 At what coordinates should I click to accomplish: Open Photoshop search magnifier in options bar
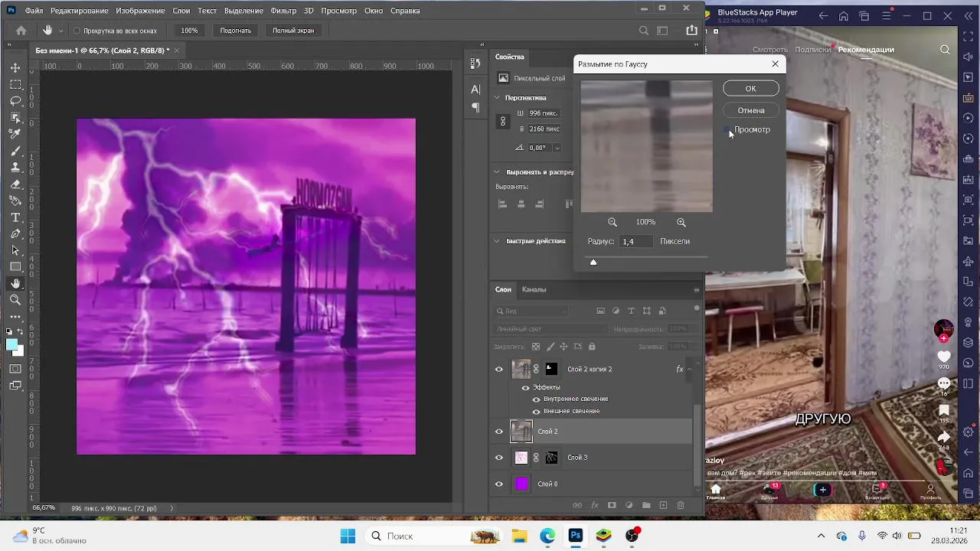(644, 31)
